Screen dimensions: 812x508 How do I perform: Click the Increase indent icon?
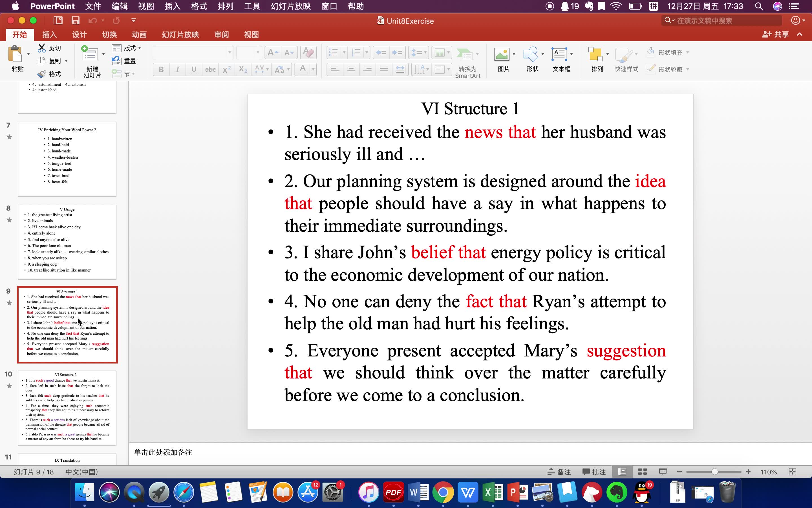(x=397, y=52)
